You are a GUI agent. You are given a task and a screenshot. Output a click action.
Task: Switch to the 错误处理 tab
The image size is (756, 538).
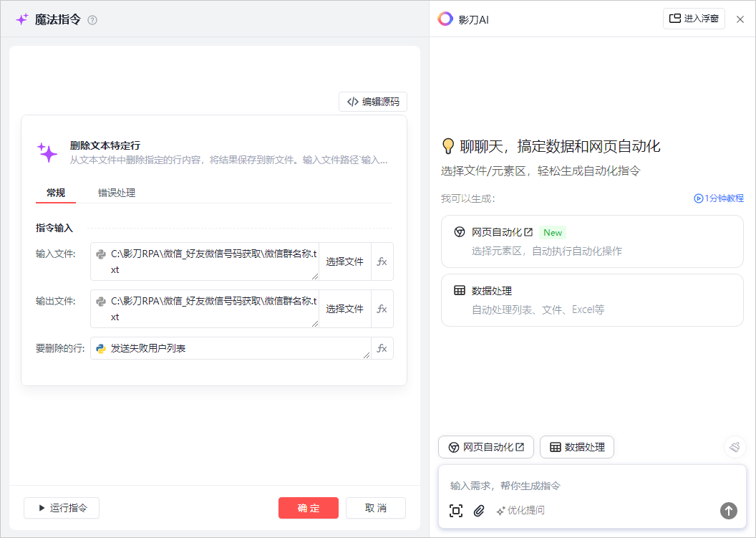click(x=117, y=193)
